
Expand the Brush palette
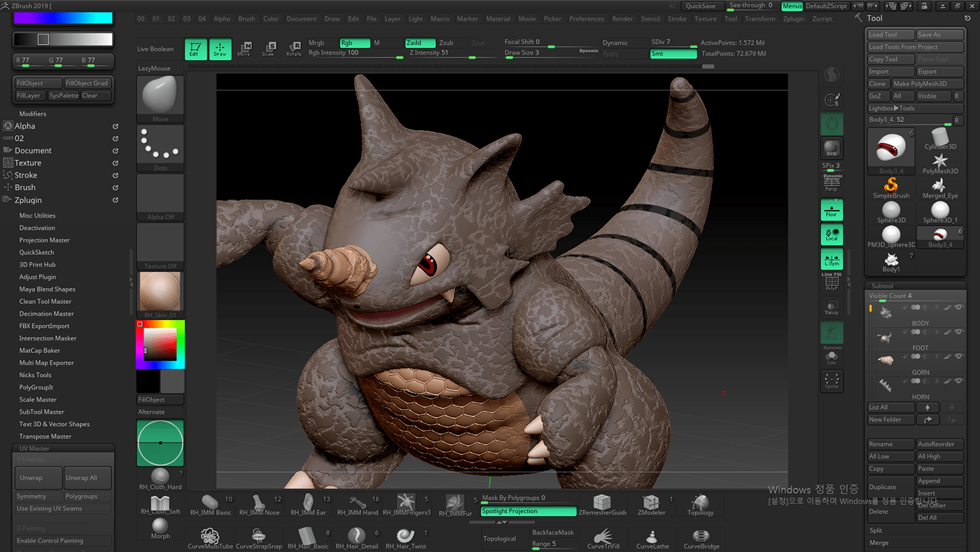25,188
